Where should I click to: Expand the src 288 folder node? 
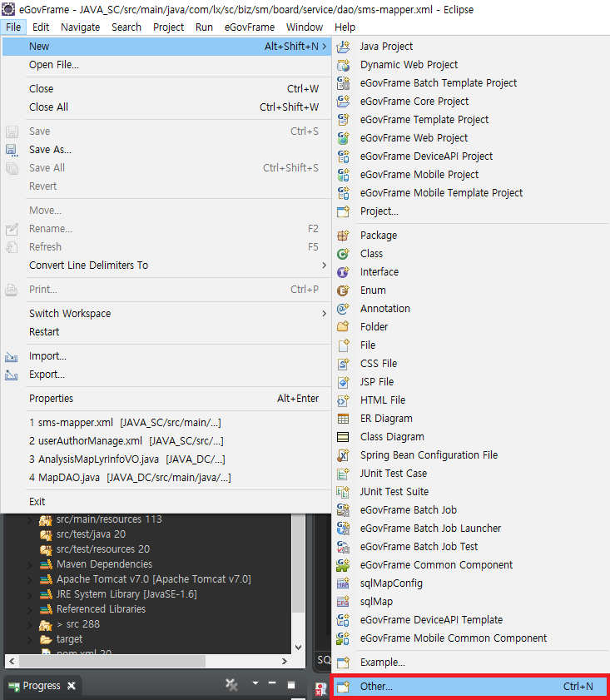[x=29, y=624]
